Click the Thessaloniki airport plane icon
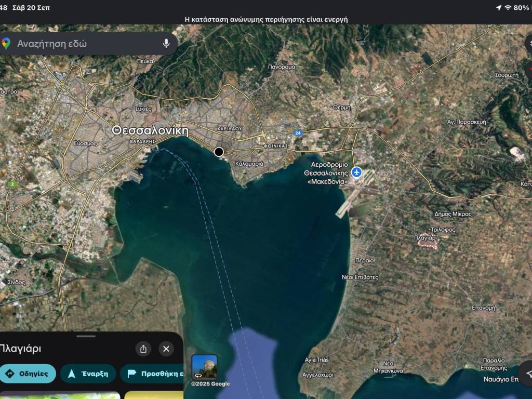 (356, 172)
